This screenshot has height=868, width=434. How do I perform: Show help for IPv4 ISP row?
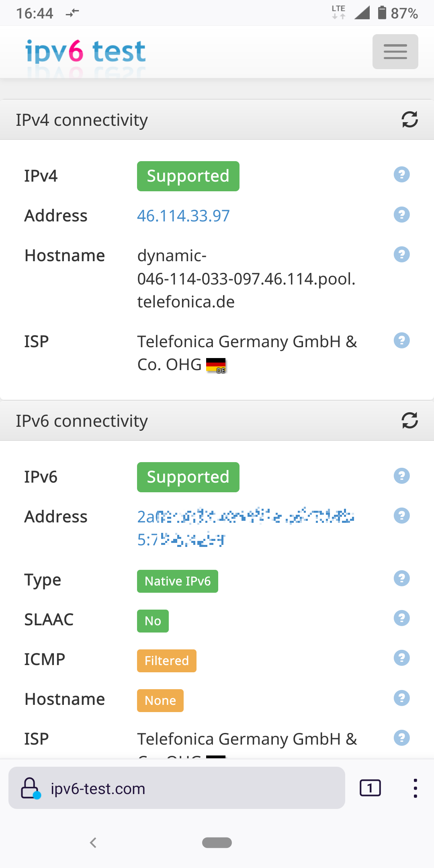[x=401, y=340]
